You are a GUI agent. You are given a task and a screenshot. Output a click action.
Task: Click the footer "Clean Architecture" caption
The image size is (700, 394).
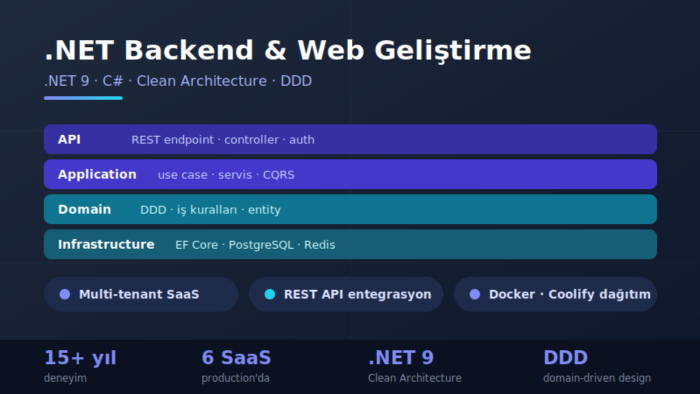[x=415, y=378]
